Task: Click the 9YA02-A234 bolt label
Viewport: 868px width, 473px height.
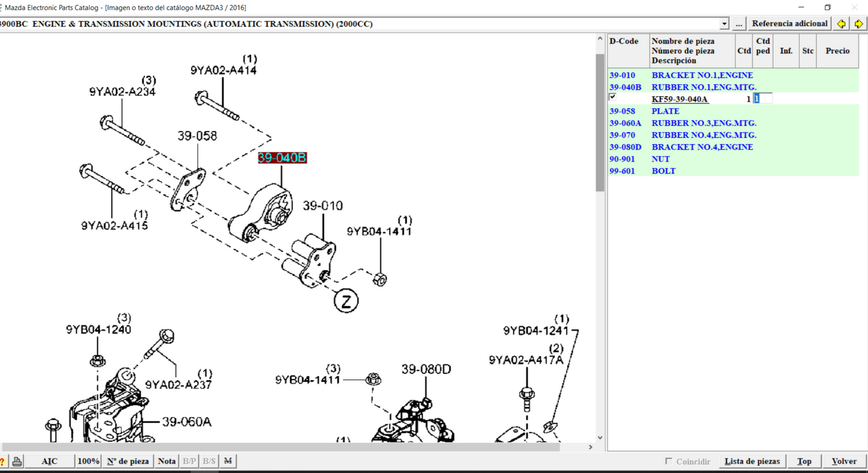Action: tap(123, 91)
